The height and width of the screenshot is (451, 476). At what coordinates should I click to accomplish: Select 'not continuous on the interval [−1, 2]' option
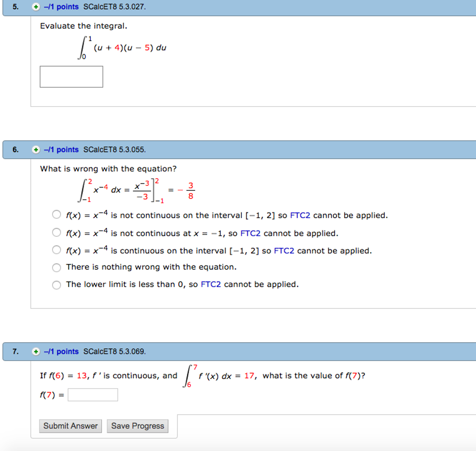(57, 214)
